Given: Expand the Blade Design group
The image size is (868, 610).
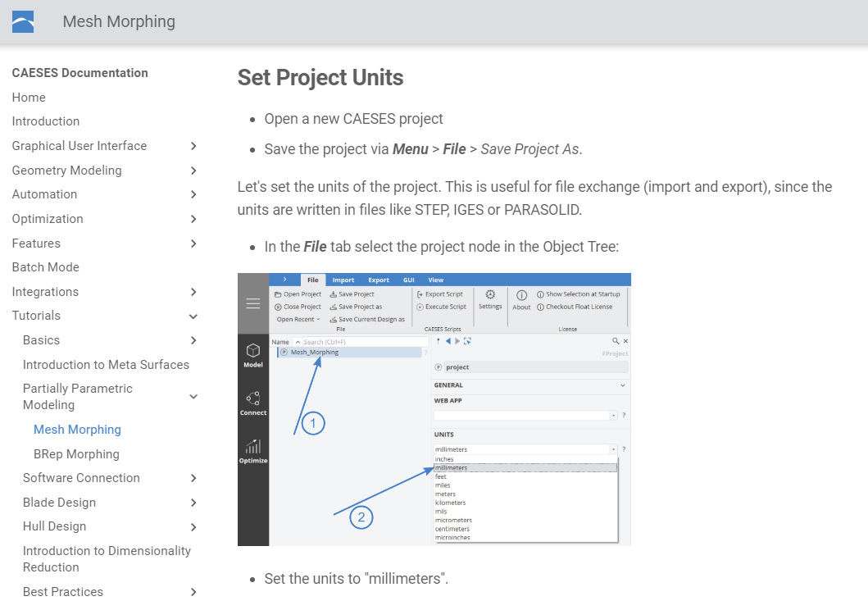Looking at the screenshot, I should coord(193,502).
